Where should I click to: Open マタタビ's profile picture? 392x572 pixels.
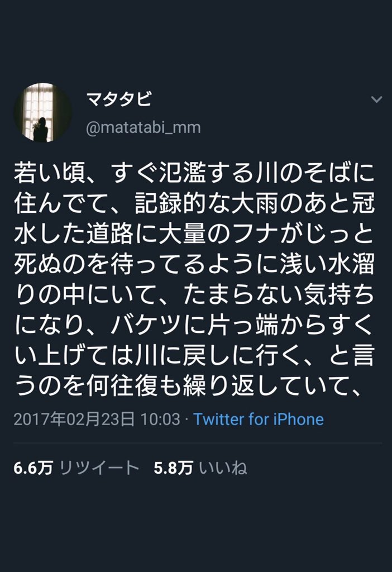point(42,112)
